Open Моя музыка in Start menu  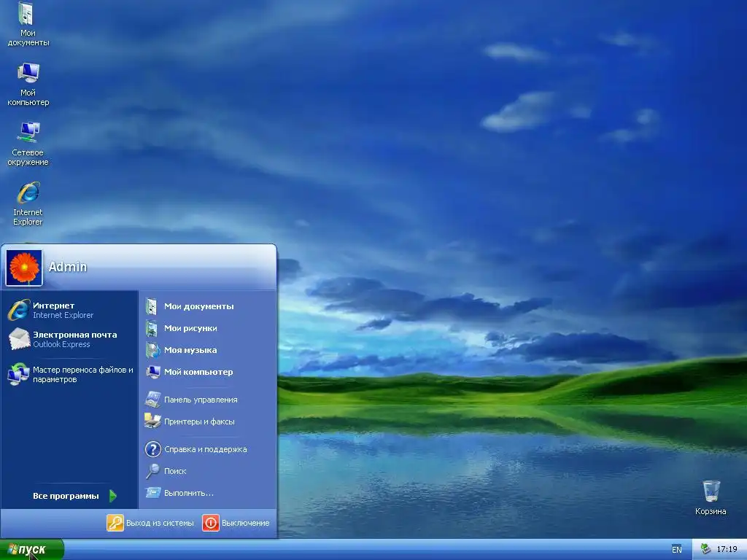coord(208,350)
